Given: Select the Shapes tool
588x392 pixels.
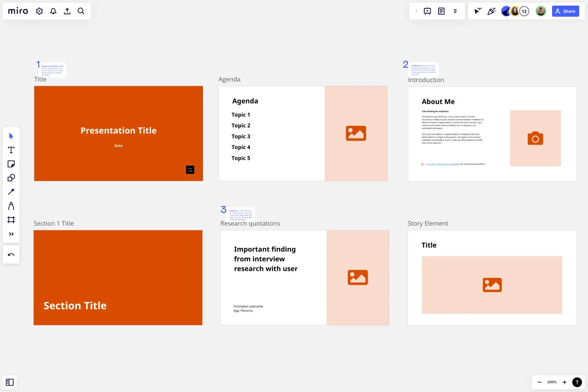Looking at the screenshot, I should 11,178.
